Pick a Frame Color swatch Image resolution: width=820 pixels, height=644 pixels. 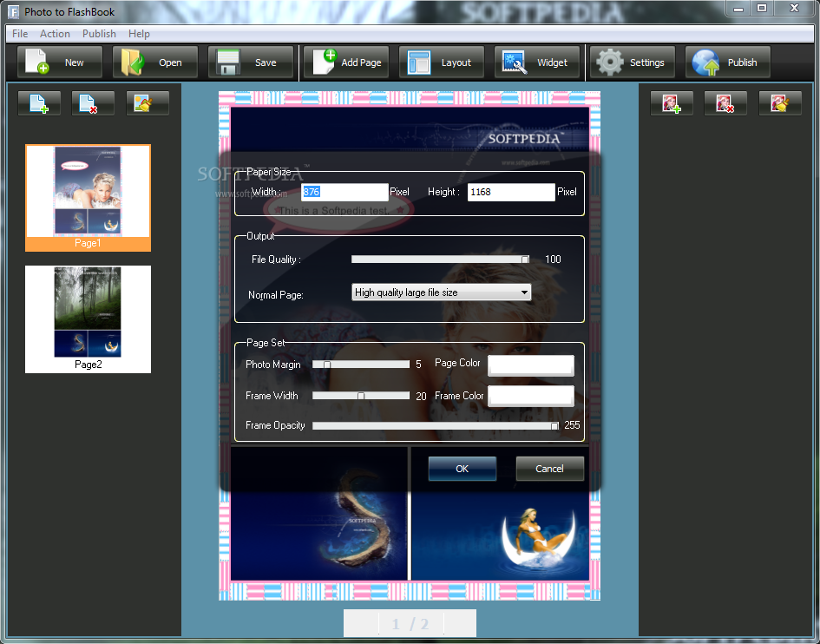click(x=531, y=396)
